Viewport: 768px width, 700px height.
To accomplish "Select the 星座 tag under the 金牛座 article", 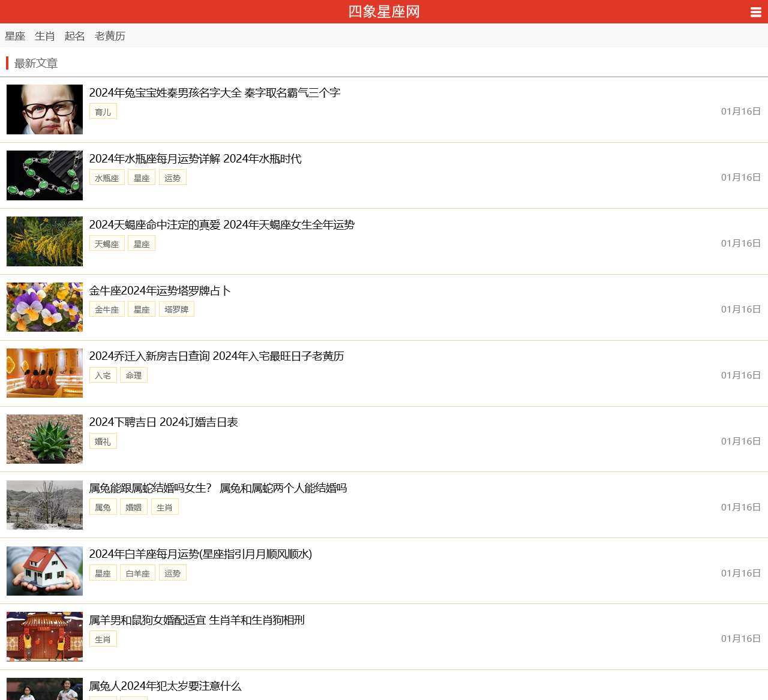I will tap(142, 310).
